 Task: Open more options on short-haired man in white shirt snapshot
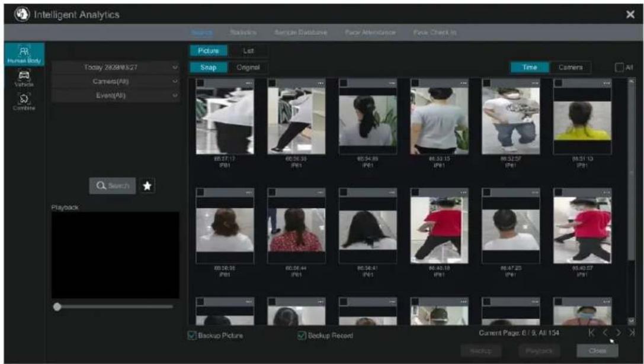535,192
